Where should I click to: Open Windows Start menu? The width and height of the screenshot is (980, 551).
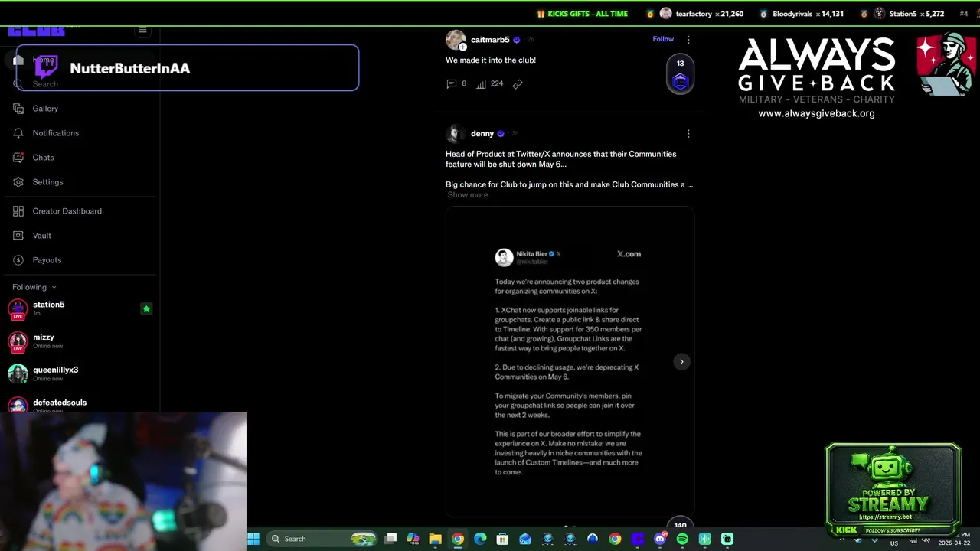[253, 539]
